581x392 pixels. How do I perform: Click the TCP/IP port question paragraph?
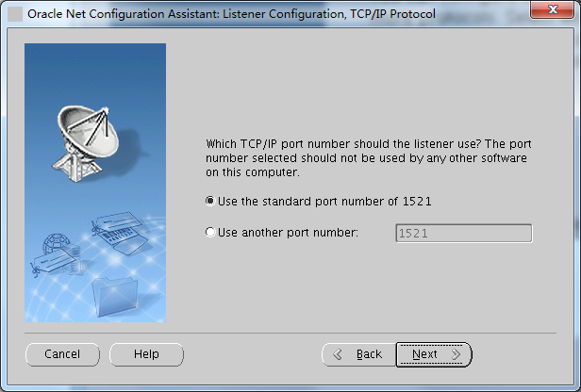point(369,158)
